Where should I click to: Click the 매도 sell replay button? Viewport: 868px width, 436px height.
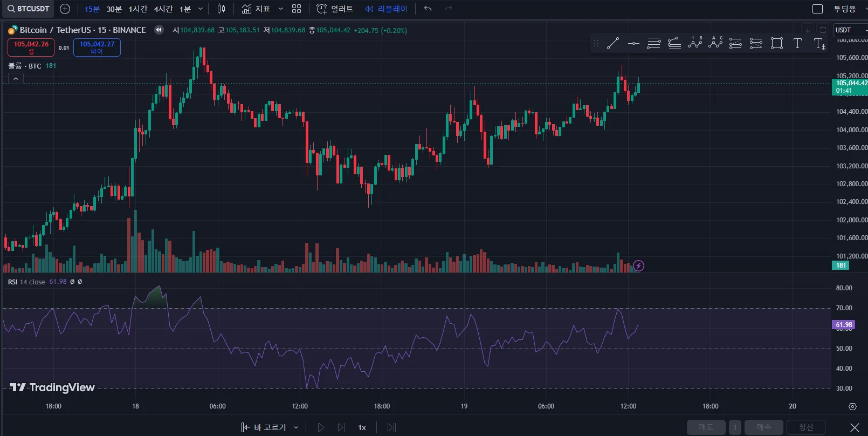tap(706, 427)
